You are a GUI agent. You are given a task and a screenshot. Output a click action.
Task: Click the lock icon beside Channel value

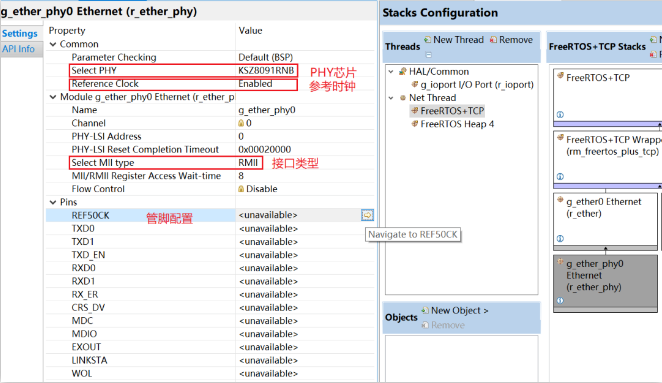coord(241,123)
